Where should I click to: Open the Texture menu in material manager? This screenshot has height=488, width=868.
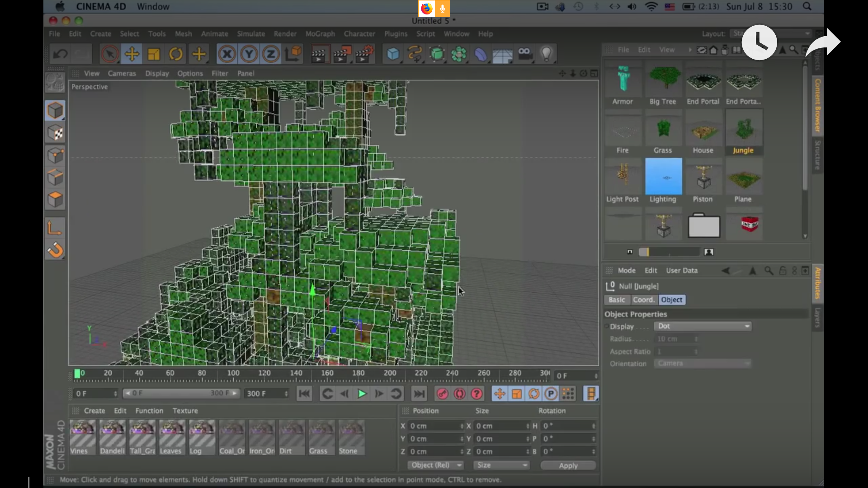point(185,411)
